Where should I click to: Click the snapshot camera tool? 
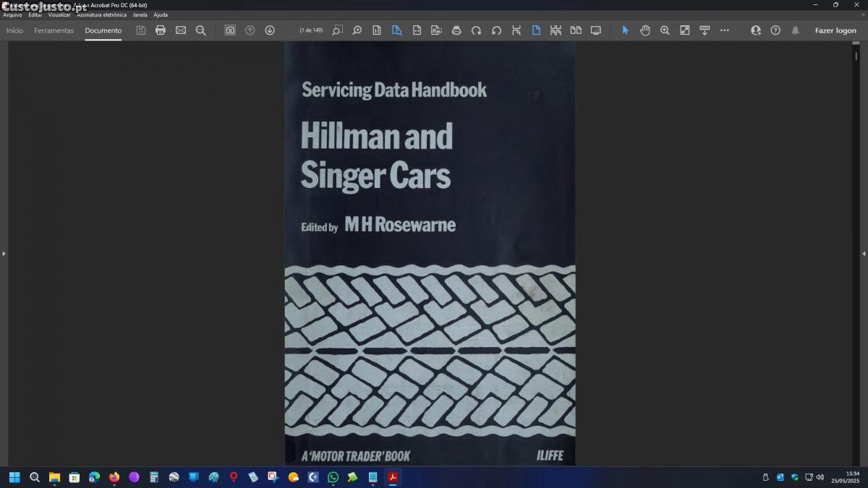click(x=230, y=30)
